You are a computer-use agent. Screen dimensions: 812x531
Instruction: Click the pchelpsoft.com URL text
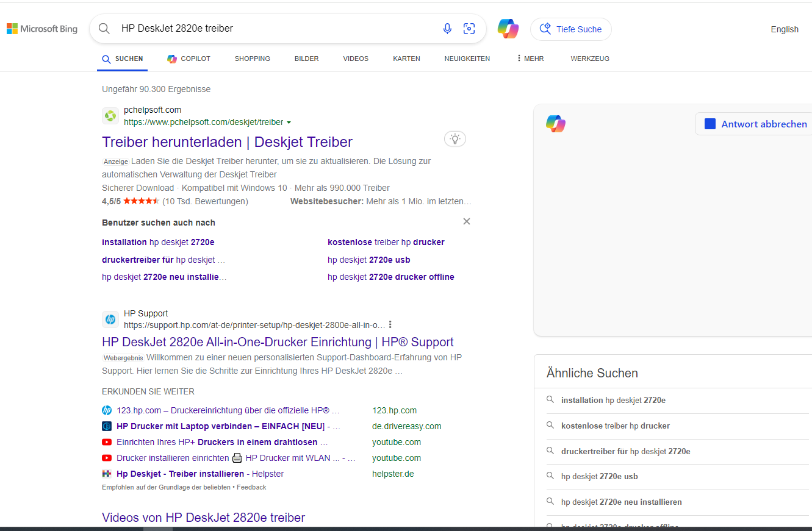click(x=204, y=123)
